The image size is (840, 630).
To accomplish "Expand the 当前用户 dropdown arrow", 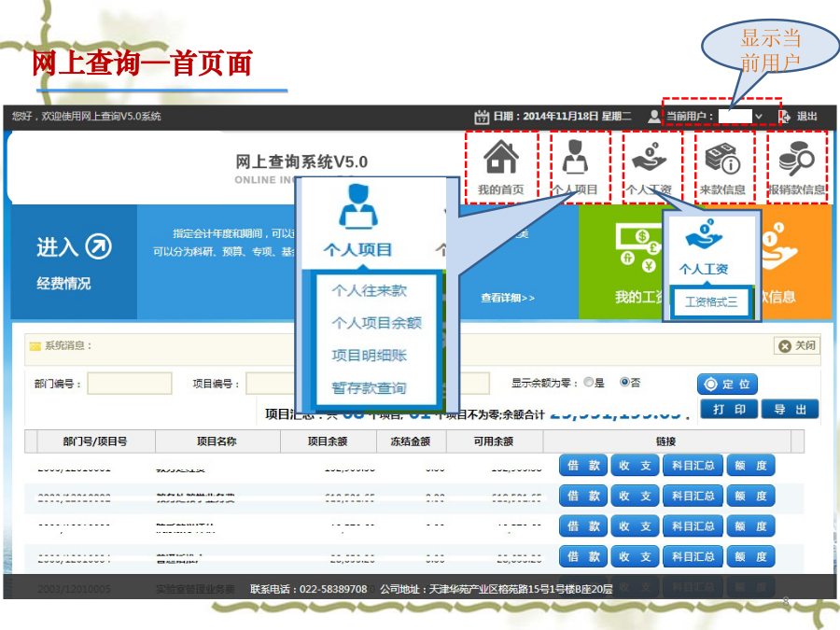I will pos(759,117).
